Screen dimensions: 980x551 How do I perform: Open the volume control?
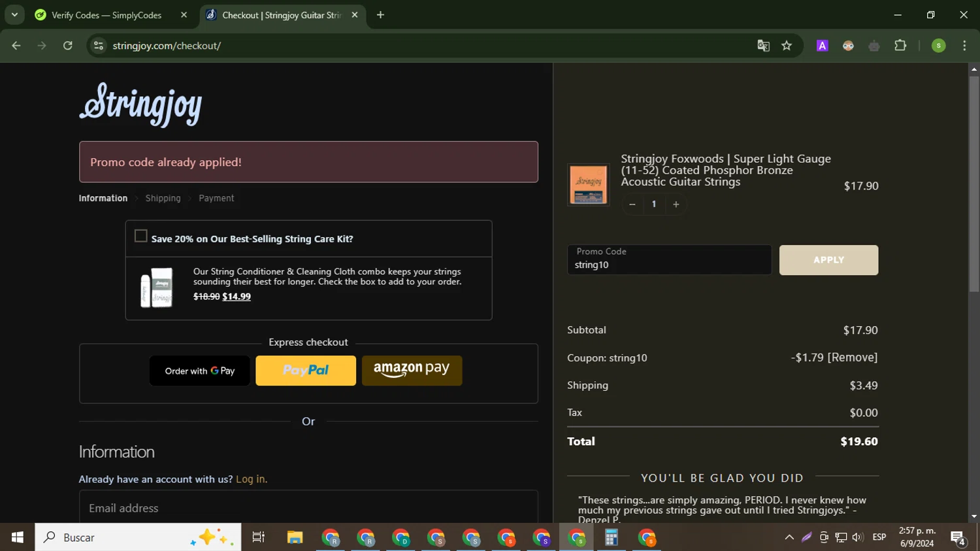tap(858, 537)
